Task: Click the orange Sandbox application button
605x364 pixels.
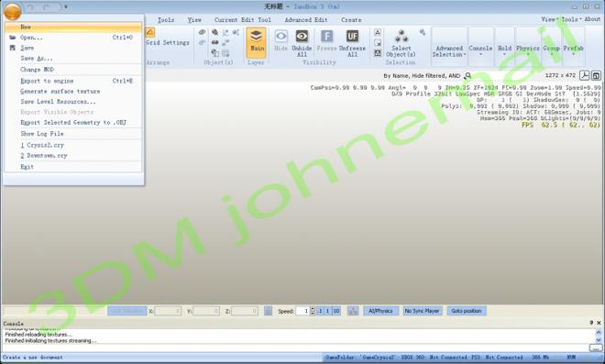Action: coord(12,11)
